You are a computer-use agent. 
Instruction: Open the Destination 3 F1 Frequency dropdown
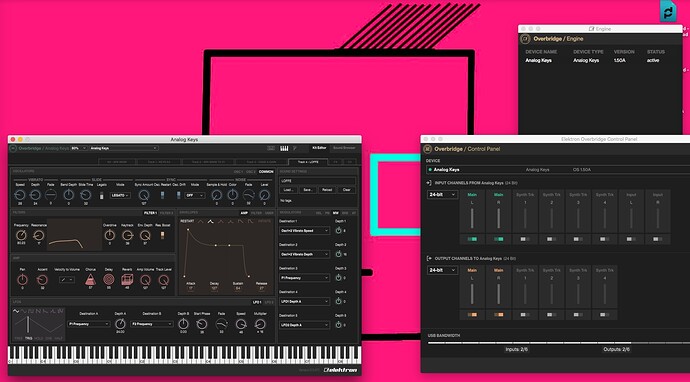coord(304,278)
